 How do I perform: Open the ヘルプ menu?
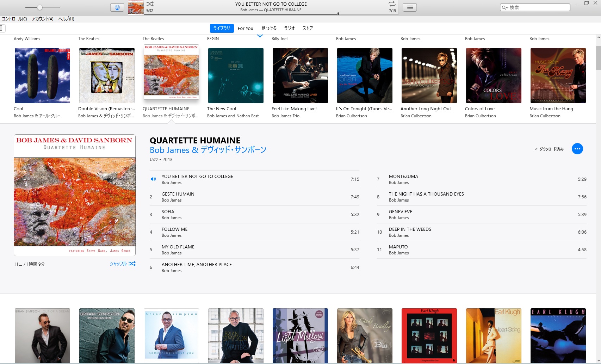[x=66, y=19]
